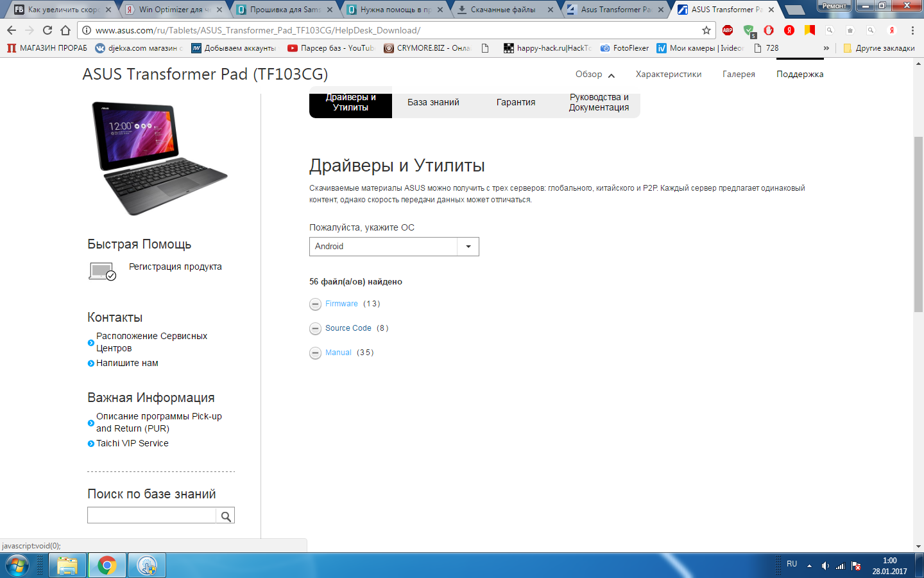Open the 'CRYMORE.BIZ' bookmark
The width and height of the screenshot is (924, 578).
click(x=427, y=48)
